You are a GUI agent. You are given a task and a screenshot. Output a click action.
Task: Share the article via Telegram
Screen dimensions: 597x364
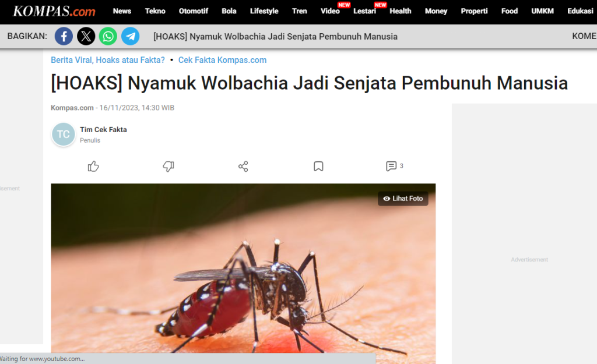(130, 37)
